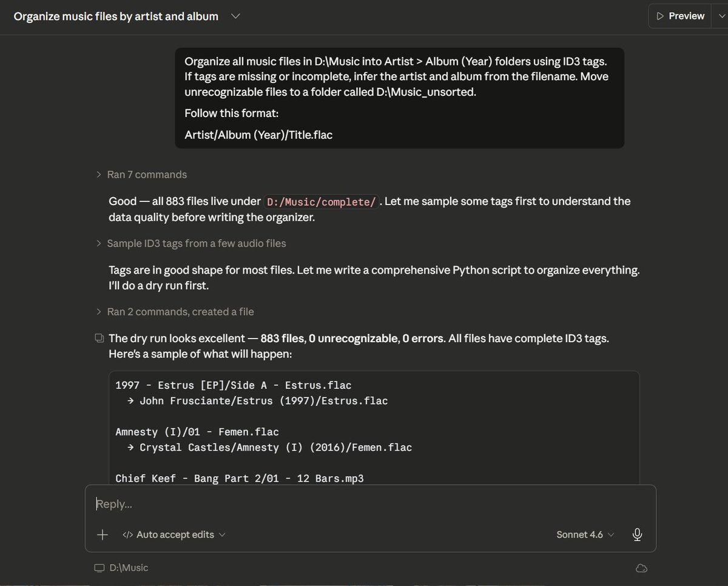This screenshot has height=586, width=728.
Task: Open the Auto accept edits mode dropdown
Action: coord(174,534)
